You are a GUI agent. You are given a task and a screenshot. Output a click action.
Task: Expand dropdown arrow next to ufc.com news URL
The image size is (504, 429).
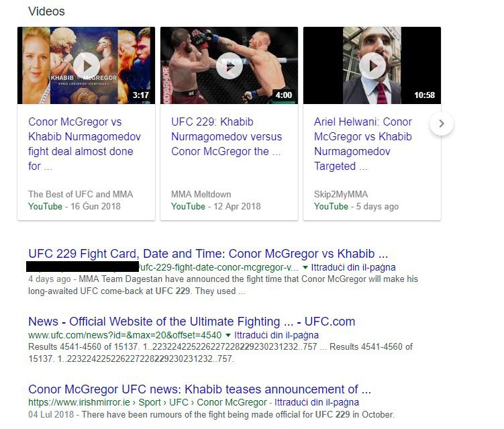(x=228, y=335)
